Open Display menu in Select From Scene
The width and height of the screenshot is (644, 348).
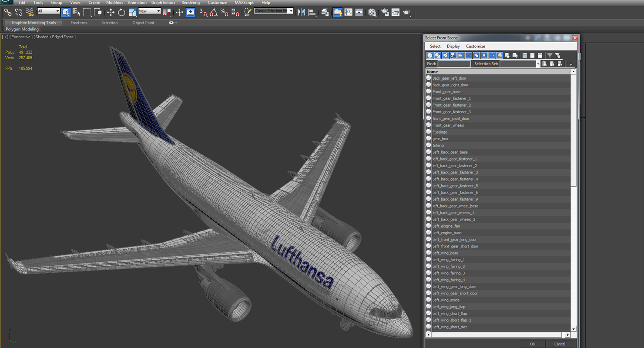453,46
